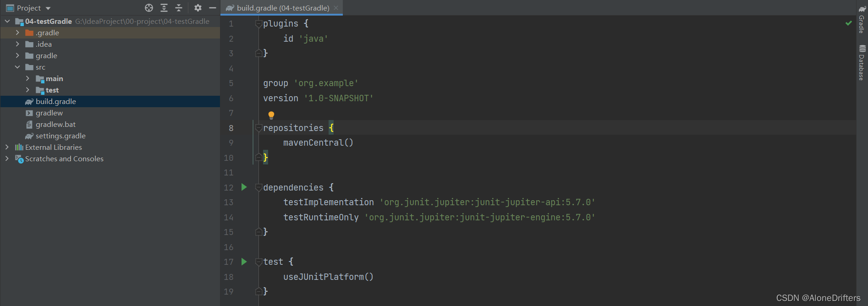Image resolution: width=868 pixels, height=306 pixels.
Task: Select the main folder in src
Action: point(110,78)
